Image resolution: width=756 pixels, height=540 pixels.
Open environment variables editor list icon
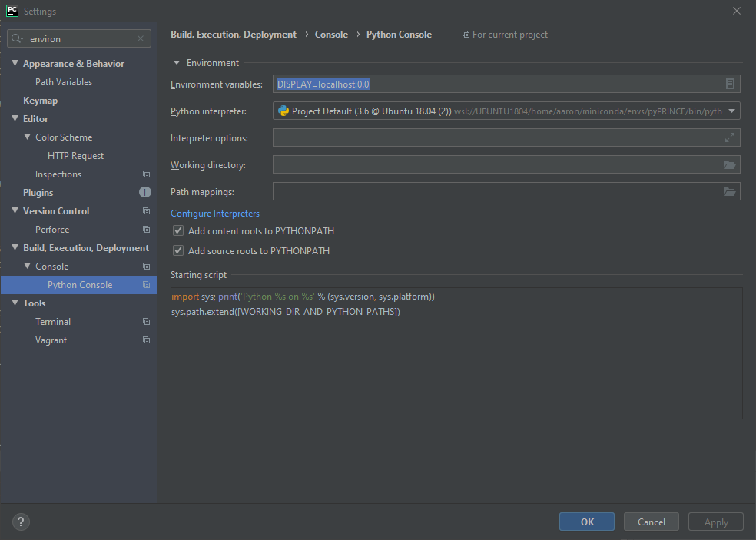click(x=730, y=84)
